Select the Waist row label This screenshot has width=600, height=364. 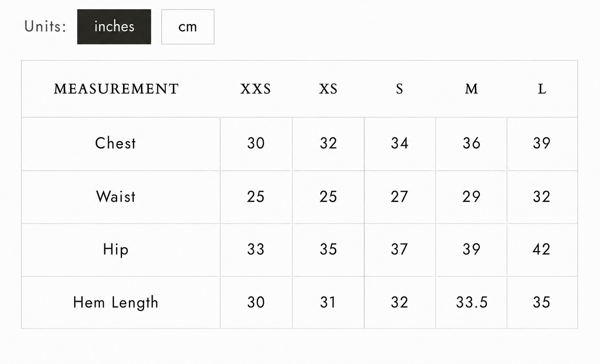116,197
